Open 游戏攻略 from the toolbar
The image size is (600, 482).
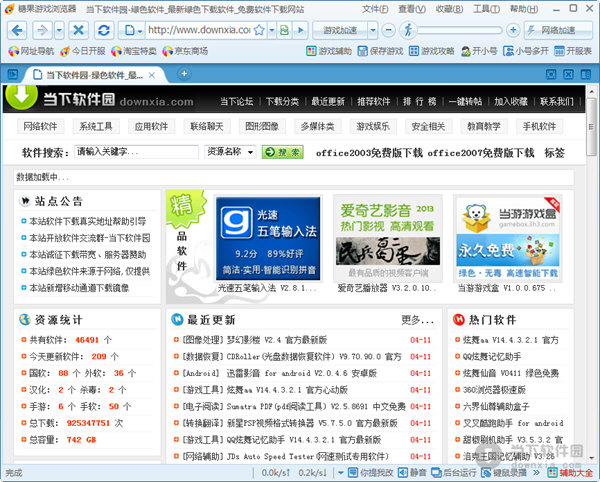[431, 51]
